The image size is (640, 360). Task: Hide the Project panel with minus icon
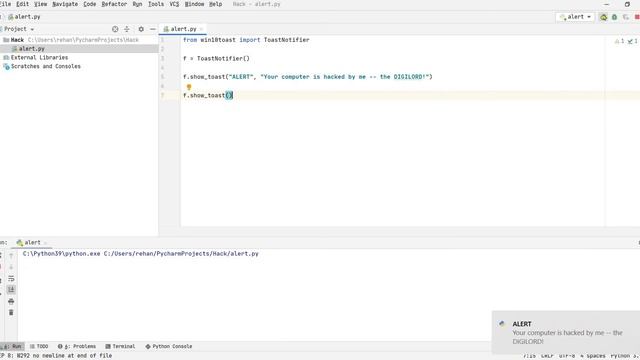153,29
